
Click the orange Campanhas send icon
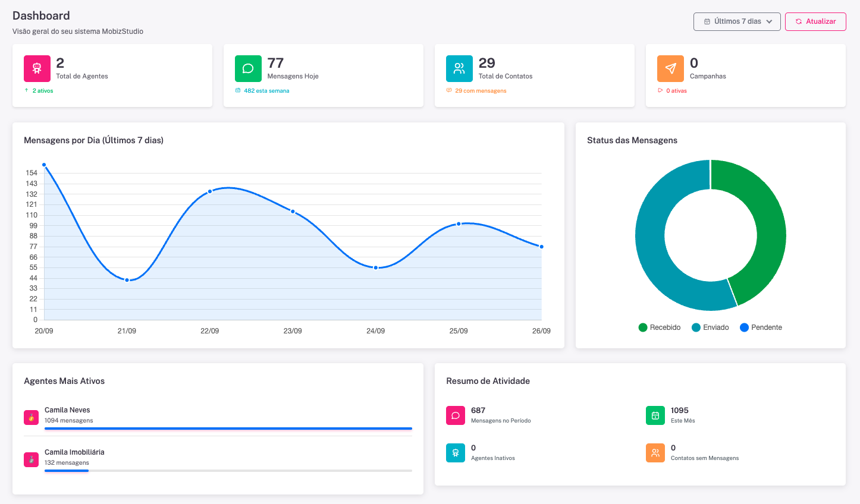pyautogui.click(x=670, y=68)
